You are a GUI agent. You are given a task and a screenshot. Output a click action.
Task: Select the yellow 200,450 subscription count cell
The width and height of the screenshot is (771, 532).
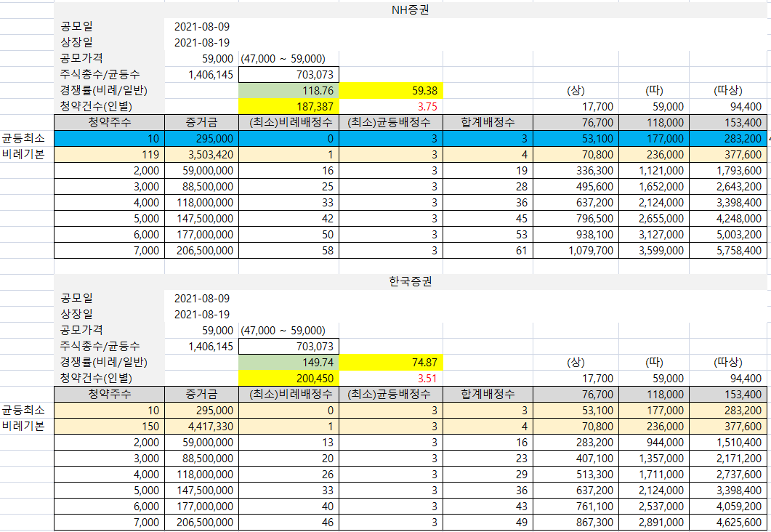(x=288, y=379)
